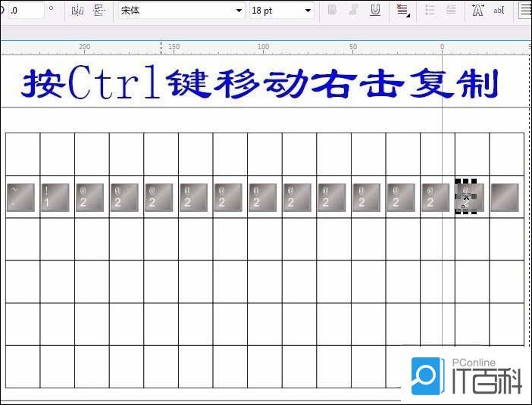The height and width of the screenshot is (405, 532).
Task: Open the text alignment options
Action: [402, 11]
